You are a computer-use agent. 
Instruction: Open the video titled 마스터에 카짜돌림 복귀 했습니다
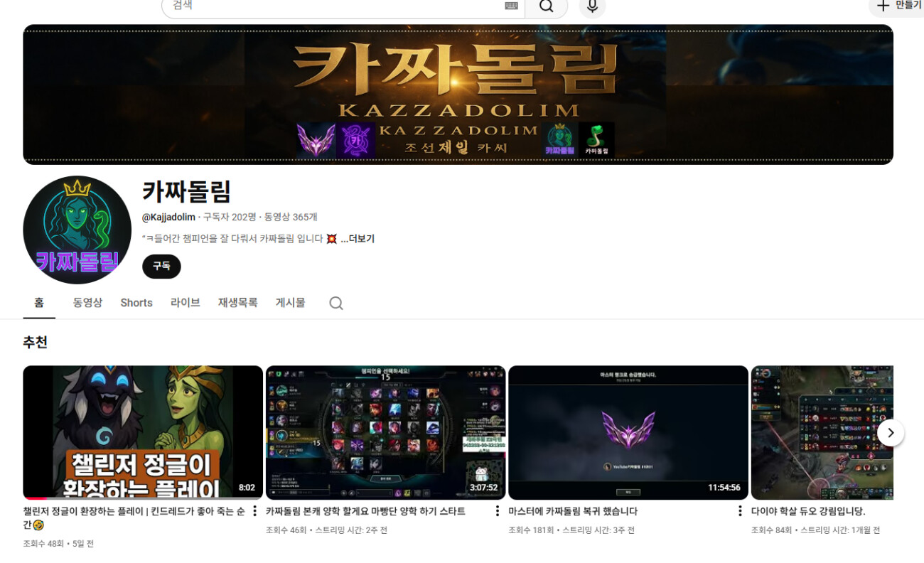click(x=573, y=511)
